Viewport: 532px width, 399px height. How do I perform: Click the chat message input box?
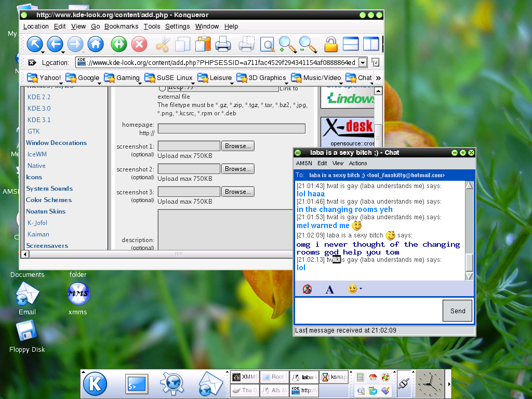(368, 311)
